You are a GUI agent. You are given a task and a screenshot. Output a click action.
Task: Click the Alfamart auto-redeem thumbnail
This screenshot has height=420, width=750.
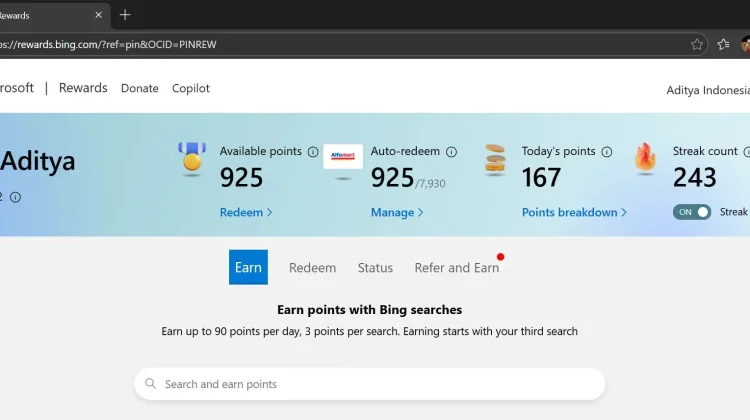point(343,157)
